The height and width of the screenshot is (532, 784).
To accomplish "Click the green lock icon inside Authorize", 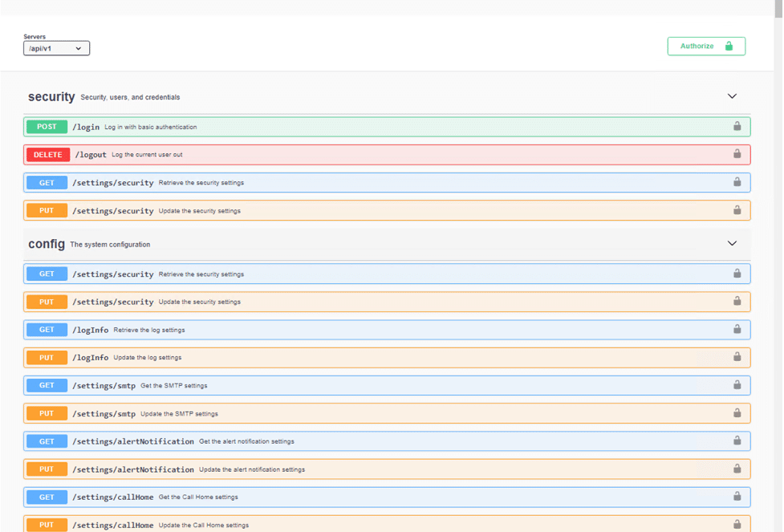I will point(729,46).
